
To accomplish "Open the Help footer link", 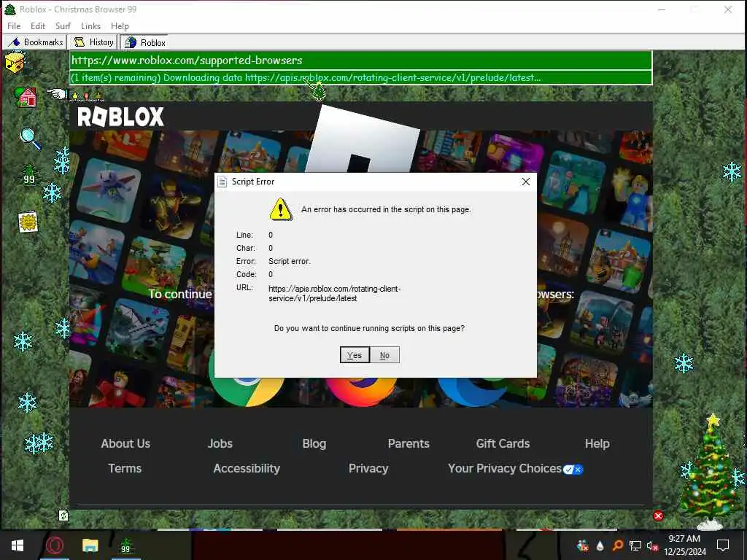I will 597,443.
